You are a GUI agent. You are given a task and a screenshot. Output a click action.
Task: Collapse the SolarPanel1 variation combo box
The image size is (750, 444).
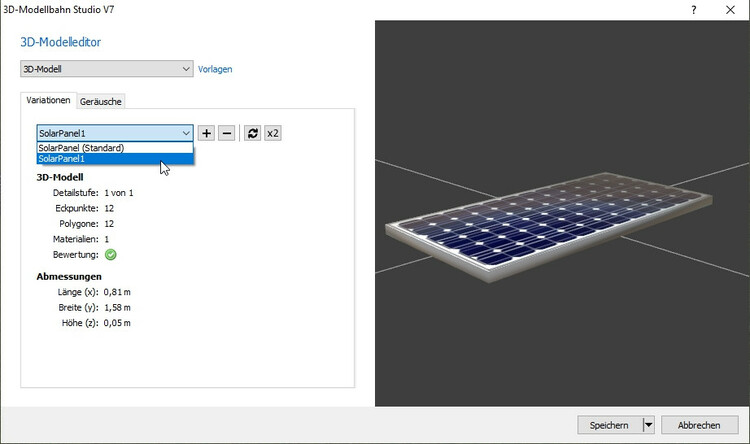[x=186, y=133]
